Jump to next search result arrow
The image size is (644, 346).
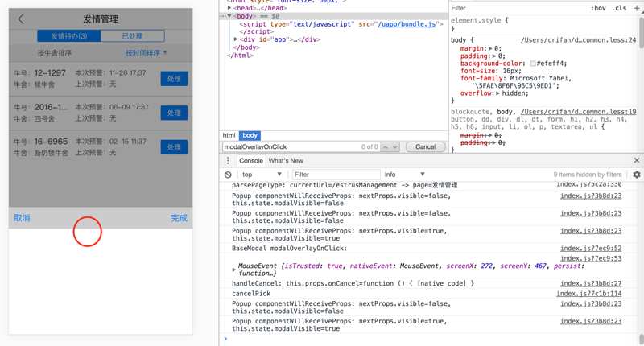[394, 147]
